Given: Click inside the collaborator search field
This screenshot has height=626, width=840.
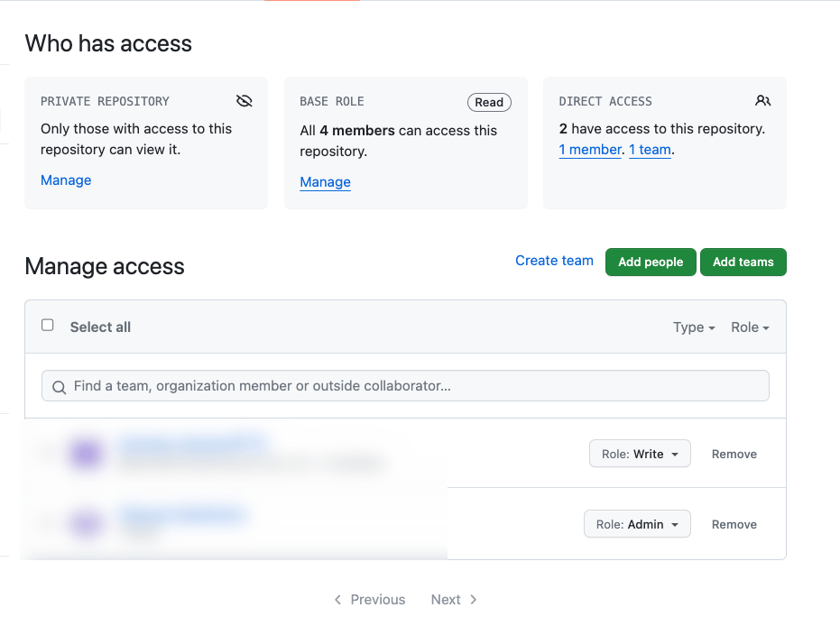Looking at the screenshot, I should point(405,385).
